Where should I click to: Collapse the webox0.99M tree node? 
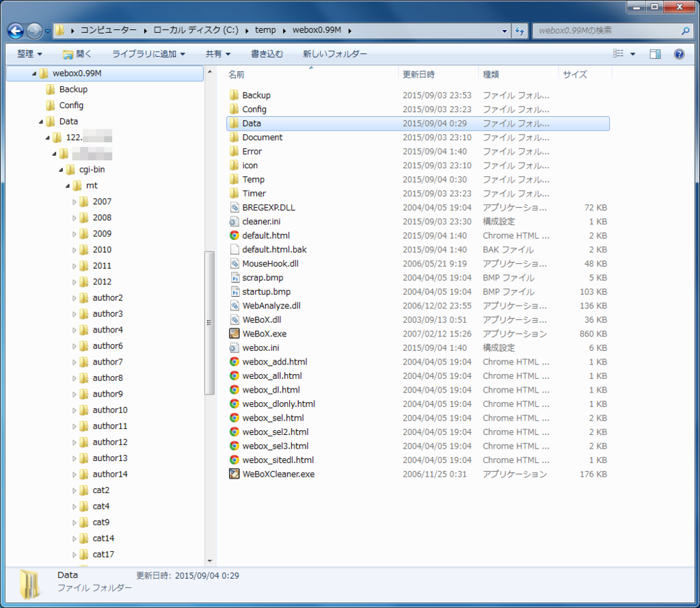(34, 74)
